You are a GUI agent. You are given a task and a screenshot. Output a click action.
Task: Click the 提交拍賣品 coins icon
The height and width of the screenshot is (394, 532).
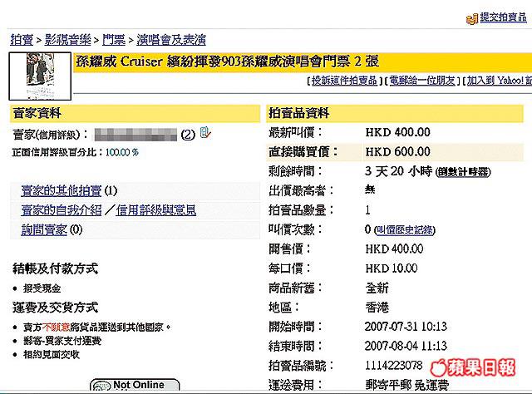[472, 18]
